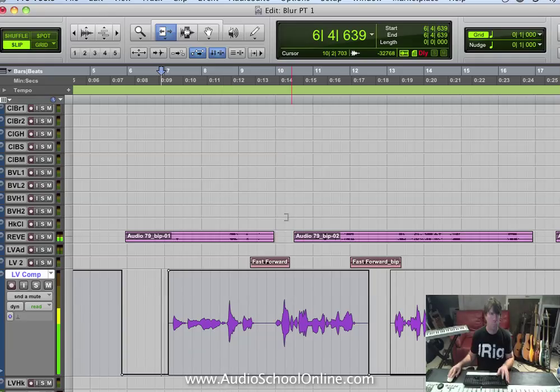Image resolution: width=560 pixels, height=392 pixels.
Task: Open the snd a mute view selector
Action: (x=29, y=296)
